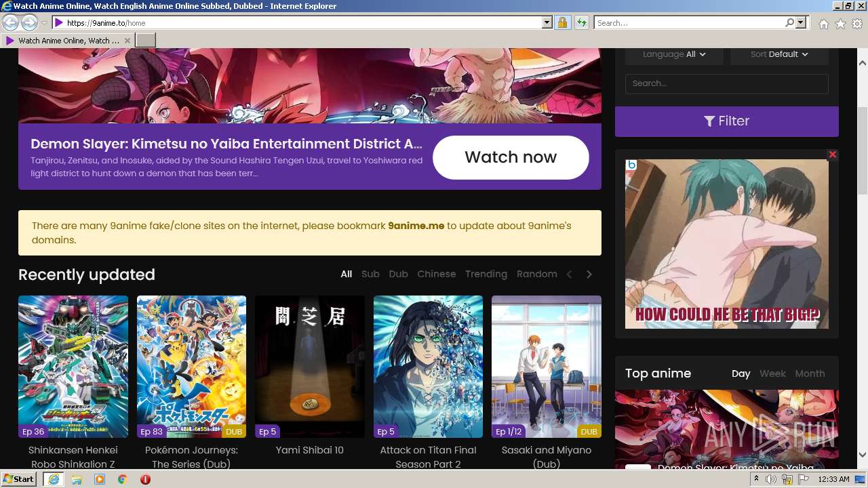Viewport: 868px width, 488px height.
Task: Select the Trending tab
Action: pos(486,274)
